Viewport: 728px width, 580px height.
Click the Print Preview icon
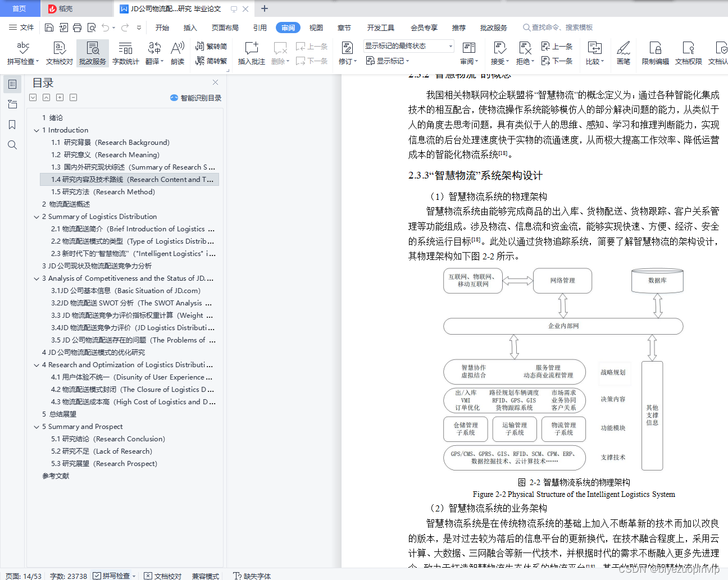tap(91, 28)
